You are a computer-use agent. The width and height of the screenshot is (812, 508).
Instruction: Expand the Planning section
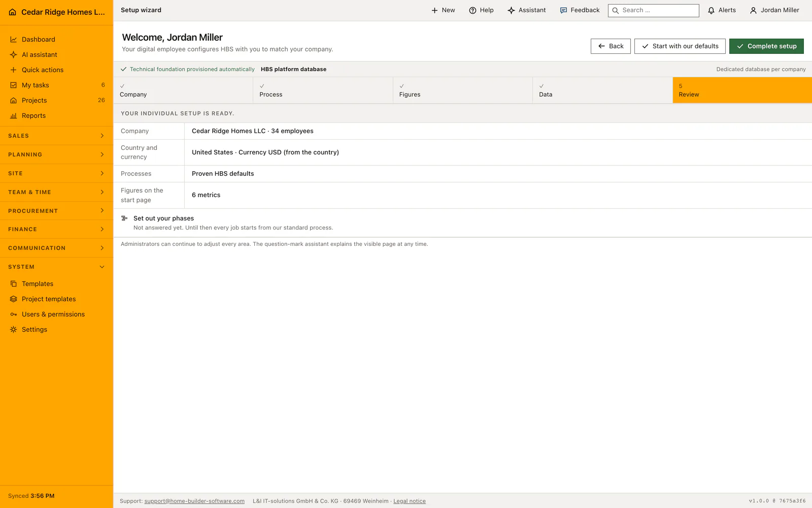click(x=56, y=155)
